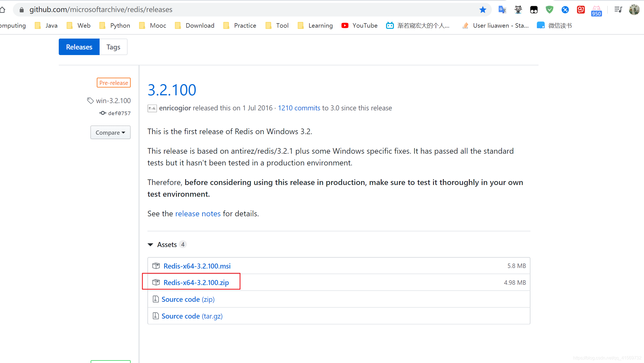Expand the Tags tab navigation
The height and width of the screenshot is (363, 644).
(114, 47)
